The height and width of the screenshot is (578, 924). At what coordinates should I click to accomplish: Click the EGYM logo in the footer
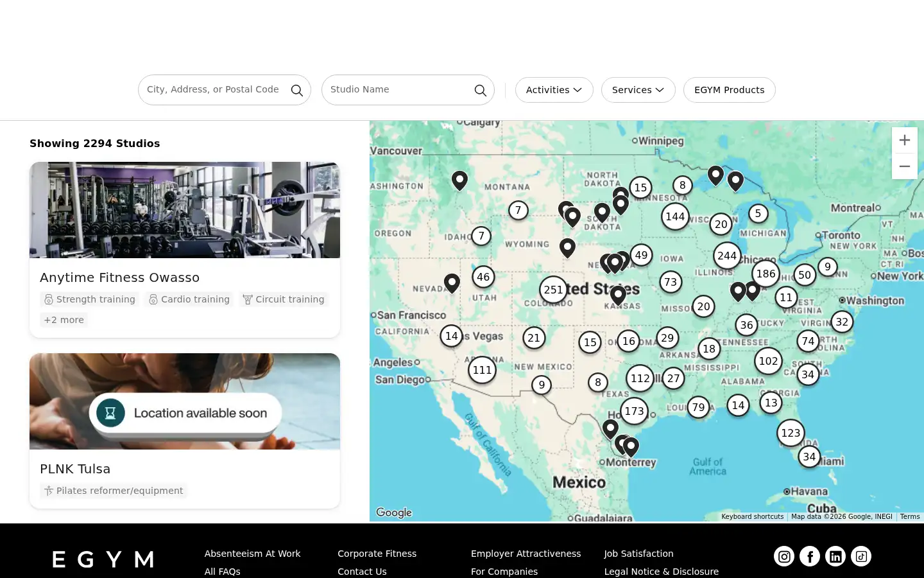coord(103,559)
